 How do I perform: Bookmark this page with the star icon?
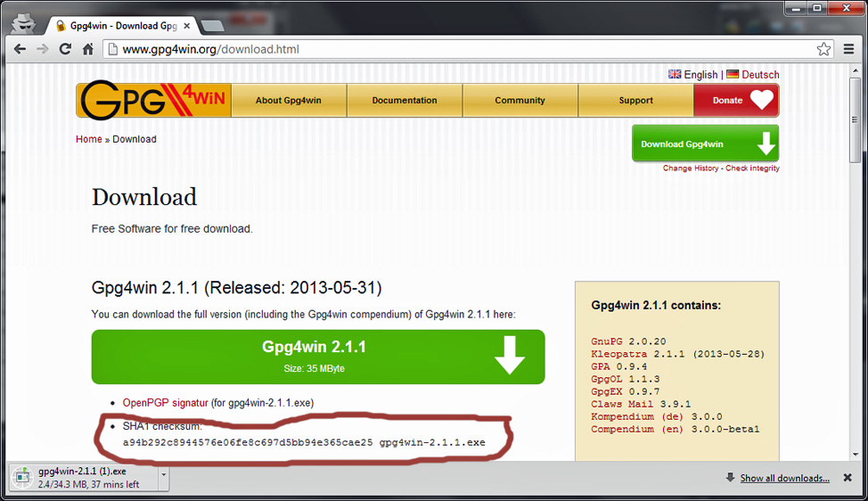[823, 49]
